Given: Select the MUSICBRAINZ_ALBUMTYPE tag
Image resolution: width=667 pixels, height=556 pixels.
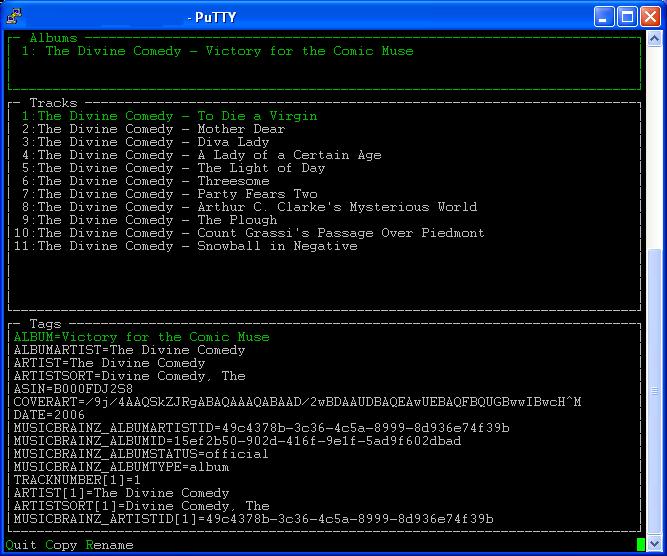Looking at the screenshot, I should pyautogui.click(x=121, y=467).
